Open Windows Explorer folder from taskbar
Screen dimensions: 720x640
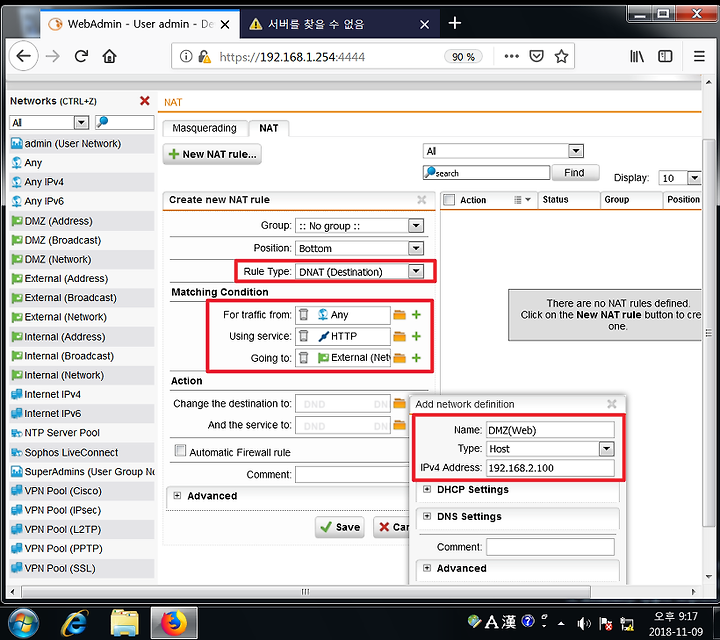point(124,623)
